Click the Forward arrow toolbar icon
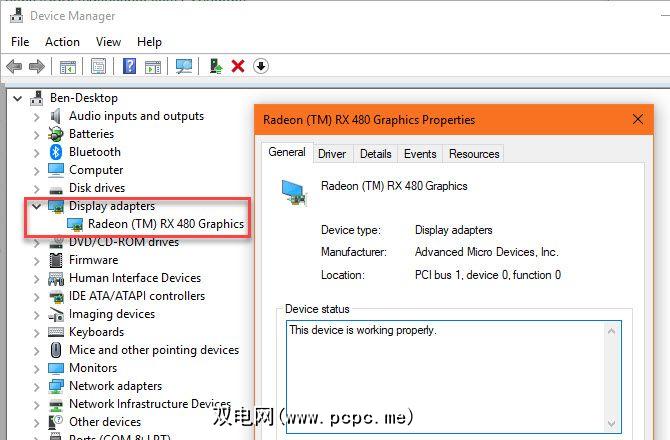The width and height of the screenshot is (670, 440). (37, 66)
